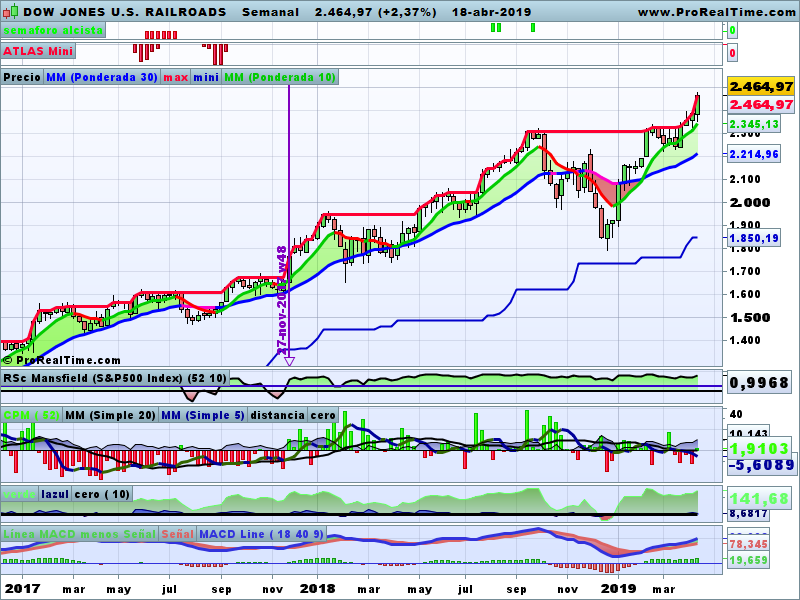
Task: Click the DOW JONES U.S. RAILROADS title
Action: [125, 12]
